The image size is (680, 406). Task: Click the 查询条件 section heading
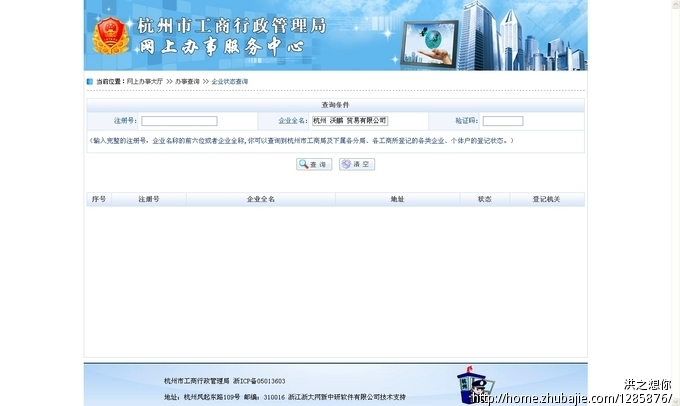(335, 105)
